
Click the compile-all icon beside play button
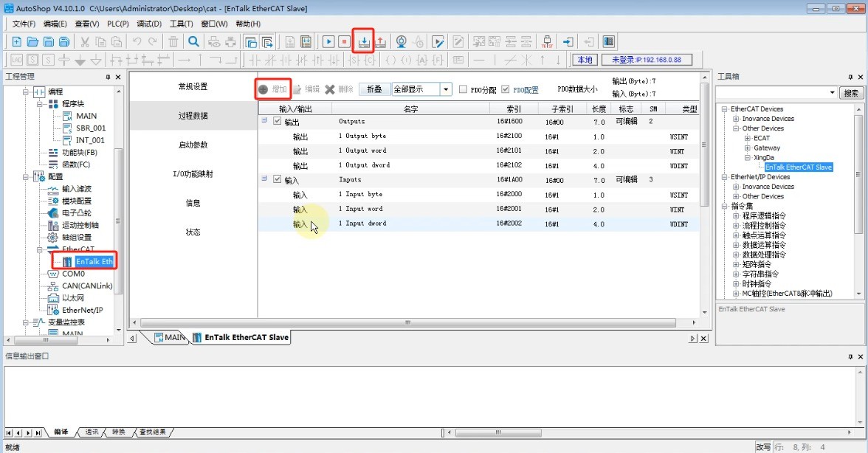[x=306, y=41]
